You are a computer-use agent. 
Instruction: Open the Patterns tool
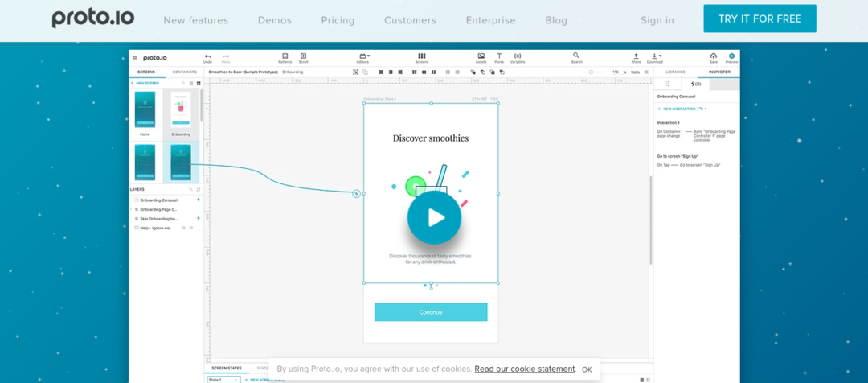(x=285, y=56)
